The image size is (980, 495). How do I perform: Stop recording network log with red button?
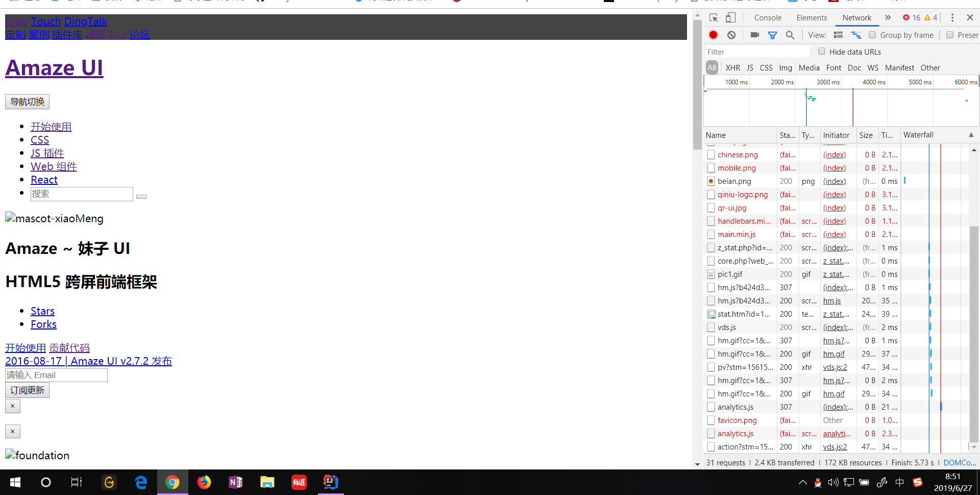714,35
